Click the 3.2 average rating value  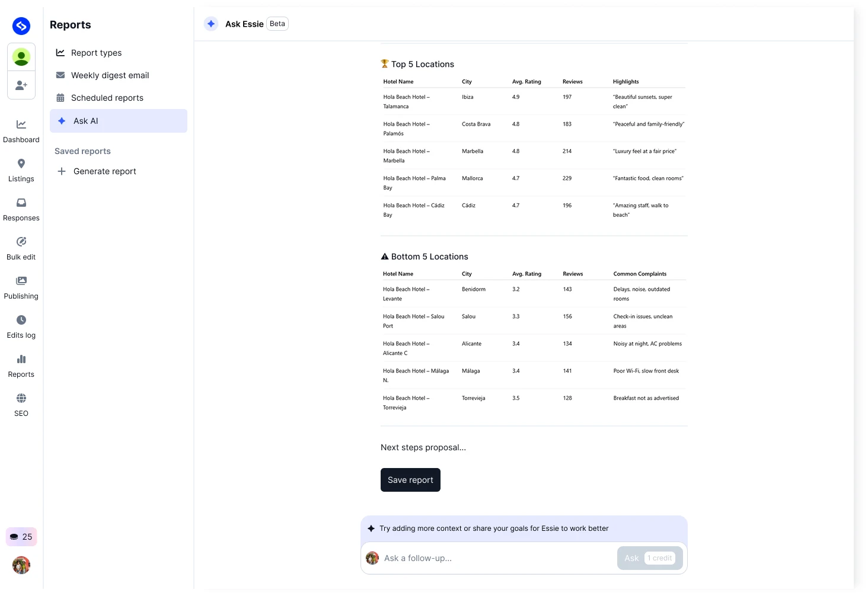[516, 289]
